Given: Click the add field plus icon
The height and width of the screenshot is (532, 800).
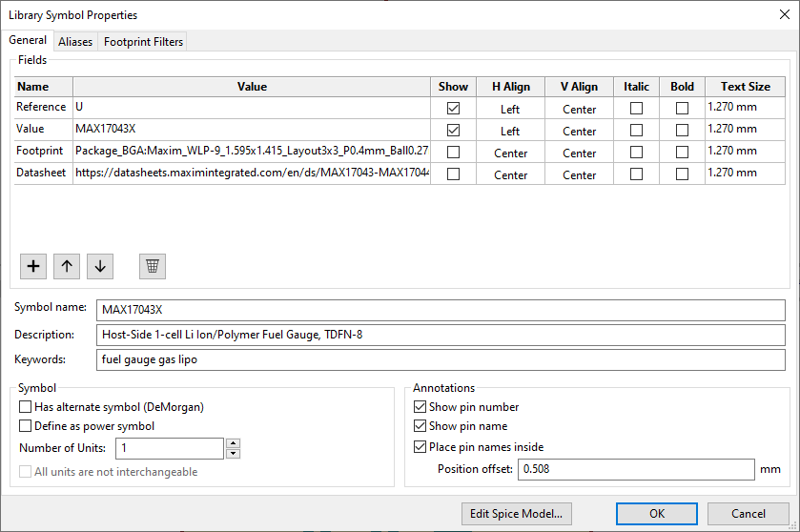Looking at the screenshot, I should click(x=33, y=267).
